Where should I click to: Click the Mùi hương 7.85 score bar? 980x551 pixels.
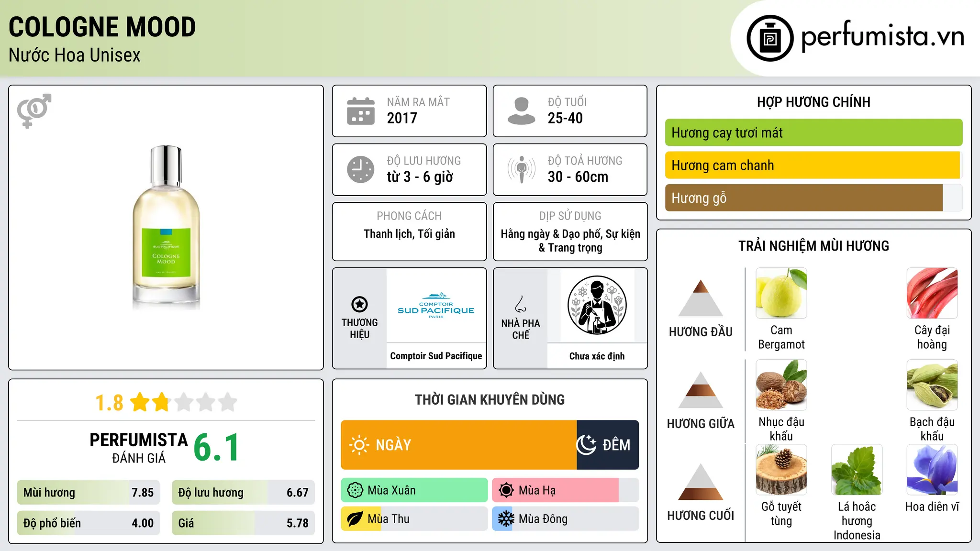tap(89, 492)
